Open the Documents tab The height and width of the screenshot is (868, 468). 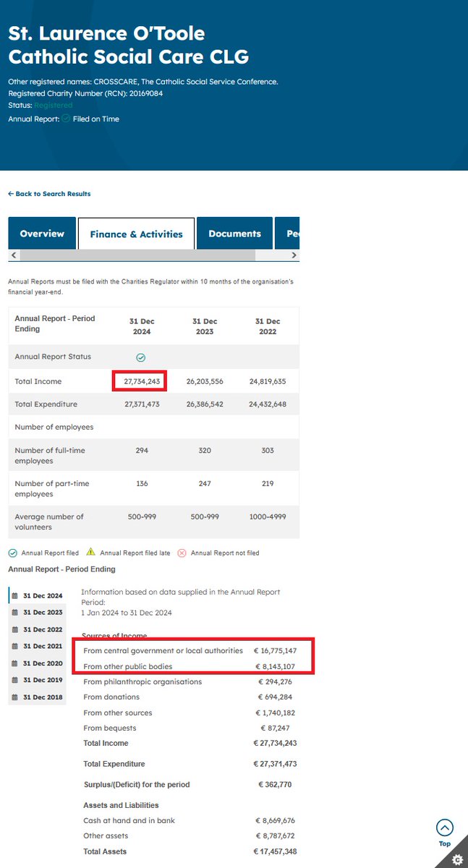[x=234, y=234]
